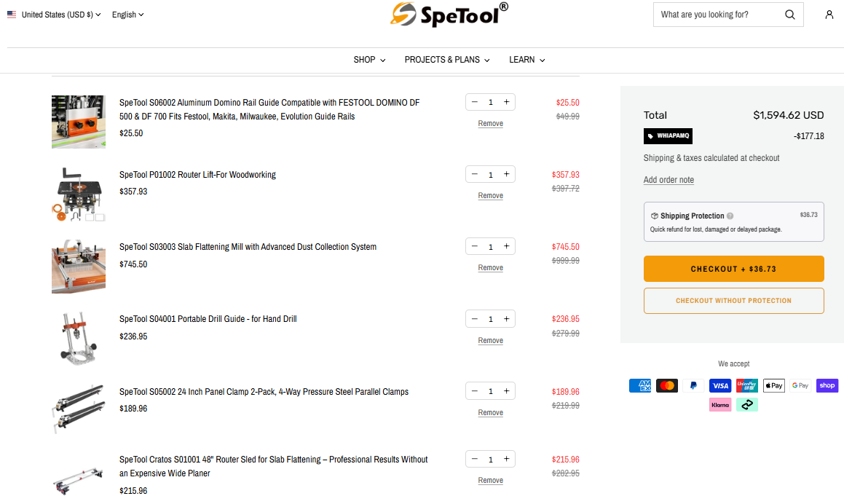
Task: Click Add order note link
Action: [669, 180]
